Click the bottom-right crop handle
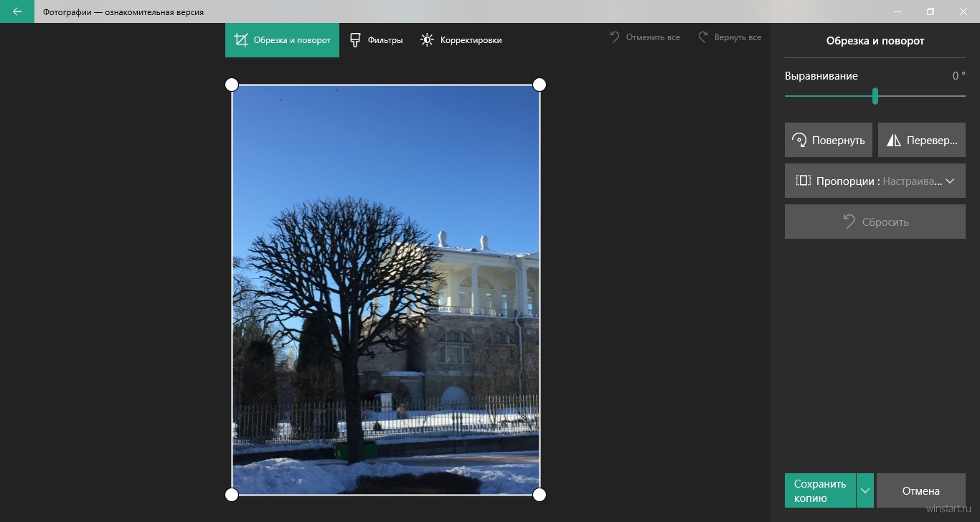Image resolution: width=980 pixels, height=522 pixels. coord(540,495)
